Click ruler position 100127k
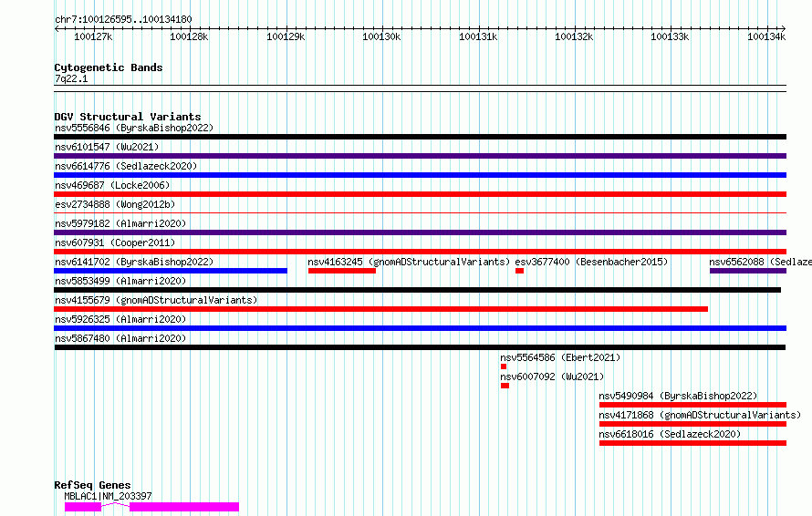 pos(93,36)
